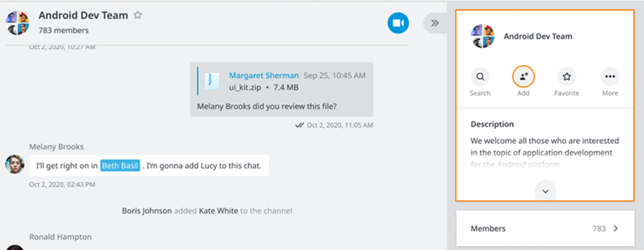Click Kate White in system message

[219, 211]
